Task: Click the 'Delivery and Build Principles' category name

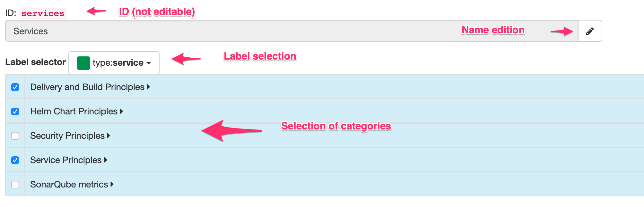Action: coord(87,87)
